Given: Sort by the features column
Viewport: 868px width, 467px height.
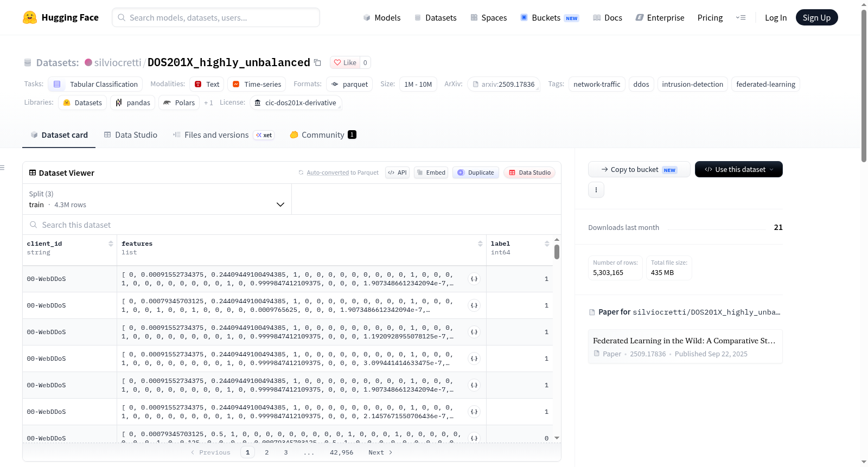Looking at the screenshot, I should tap(480, 244).
